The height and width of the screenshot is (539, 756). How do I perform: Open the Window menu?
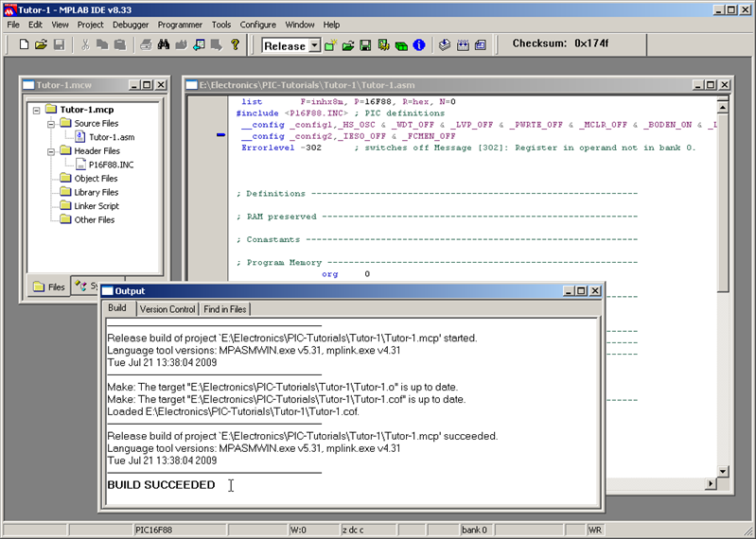[299, 25]
